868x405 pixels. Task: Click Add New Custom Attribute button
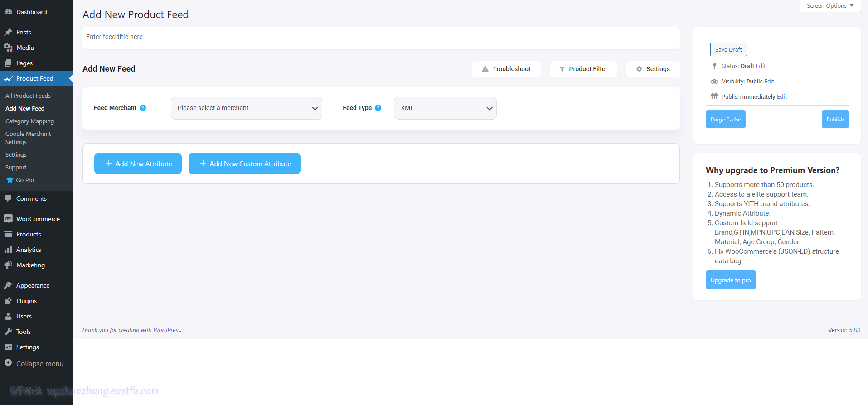click(x=244, y=164)
